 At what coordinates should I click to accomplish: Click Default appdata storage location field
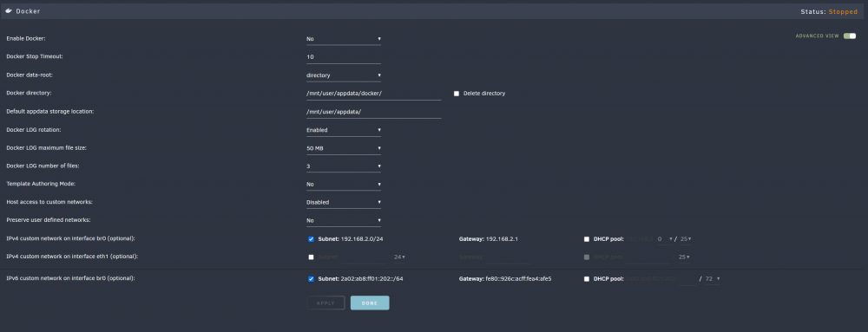coord(373,112)
